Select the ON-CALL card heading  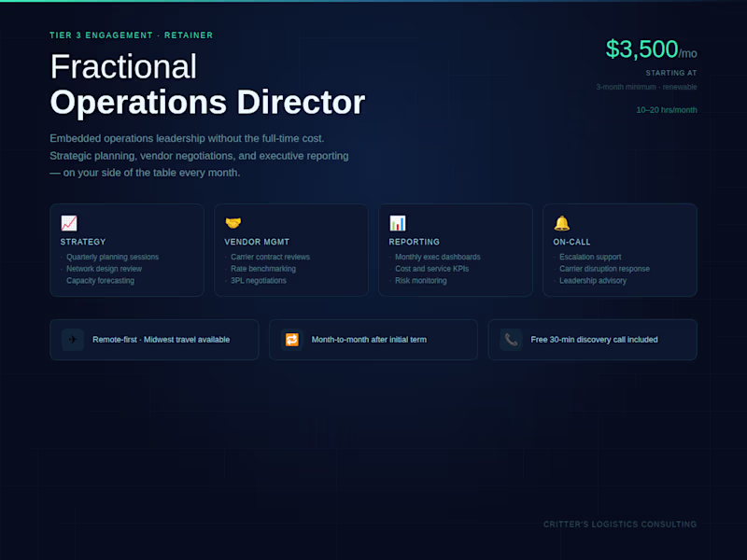point(571,242)
